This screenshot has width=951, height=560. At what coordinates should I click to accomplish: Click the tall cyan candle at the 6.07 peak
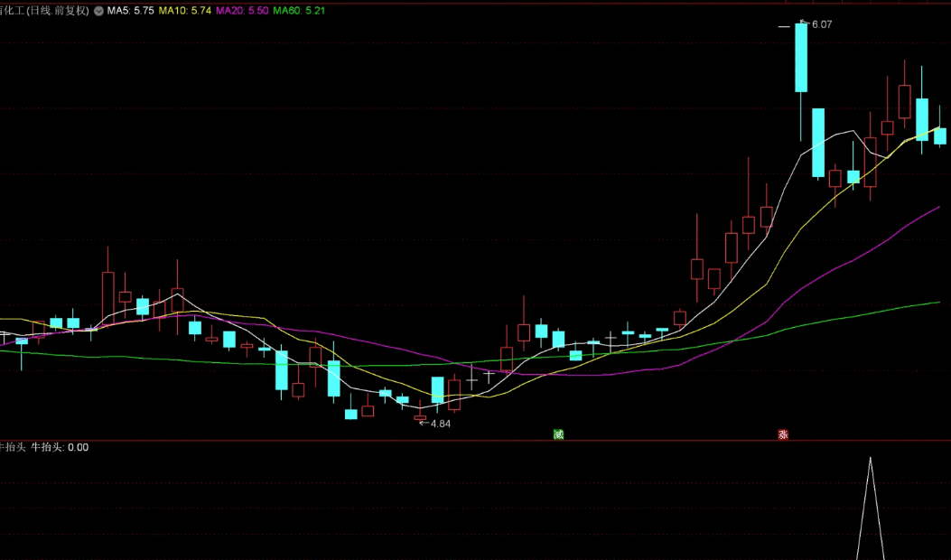pos(801,58)
